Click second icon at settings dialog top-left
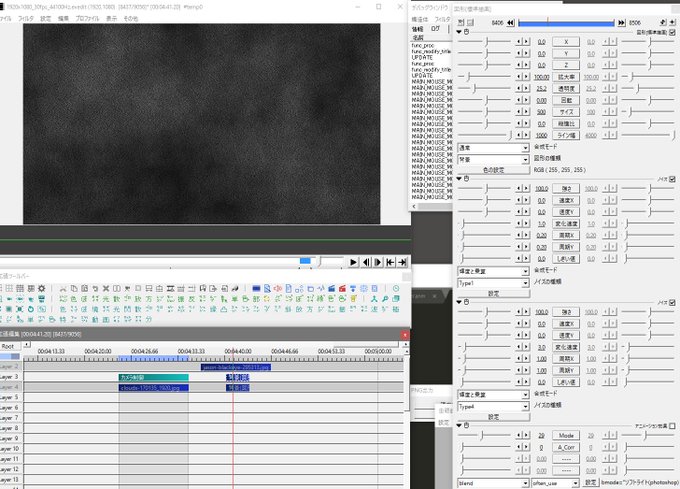This screenshot has width=680, height=489. pos(471,22)
